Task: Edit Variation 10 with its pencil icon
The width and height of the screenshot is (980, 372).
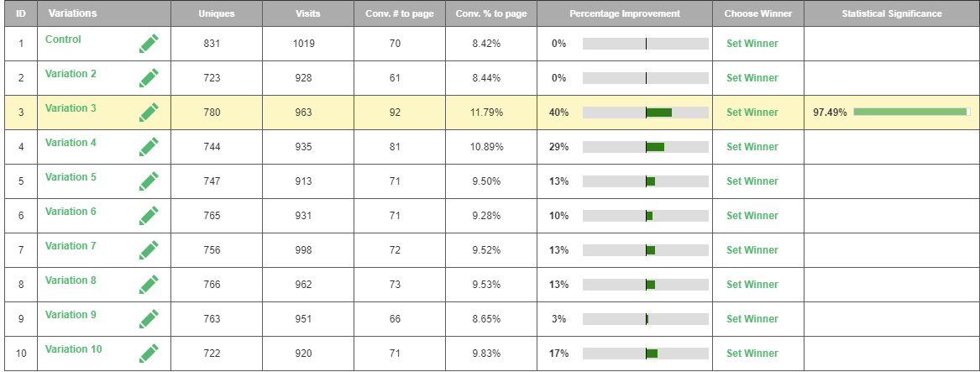Action: [x=149, y=354]
